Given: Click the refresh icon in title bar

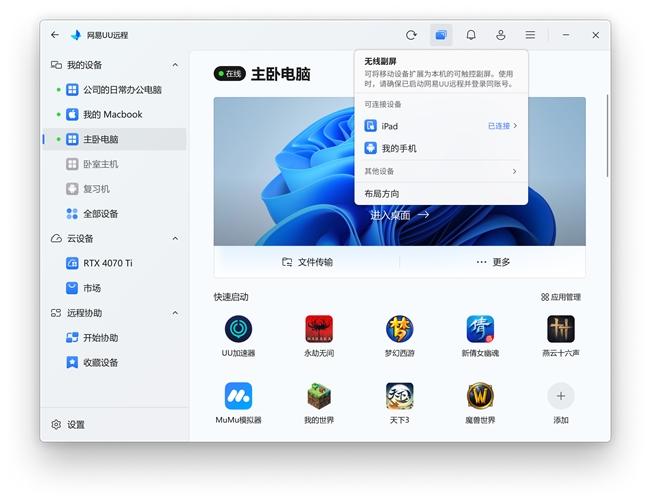Looking at the screenshot, I should tap(411, 35).
